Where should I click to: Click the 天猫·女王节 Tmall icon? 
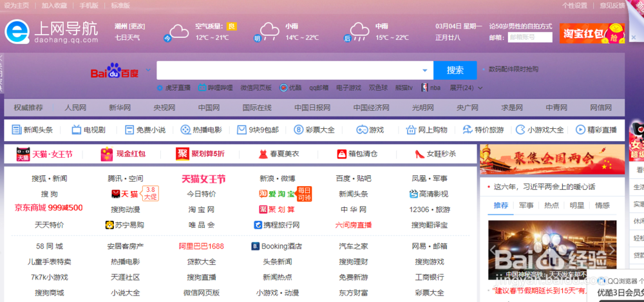(x=23, y=154)
